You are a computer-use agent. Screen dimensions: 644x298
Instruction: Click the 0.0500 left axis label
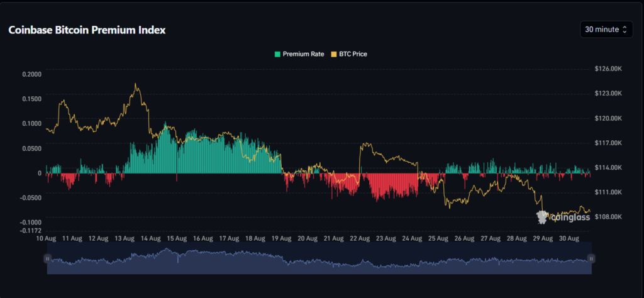(32, 148)
